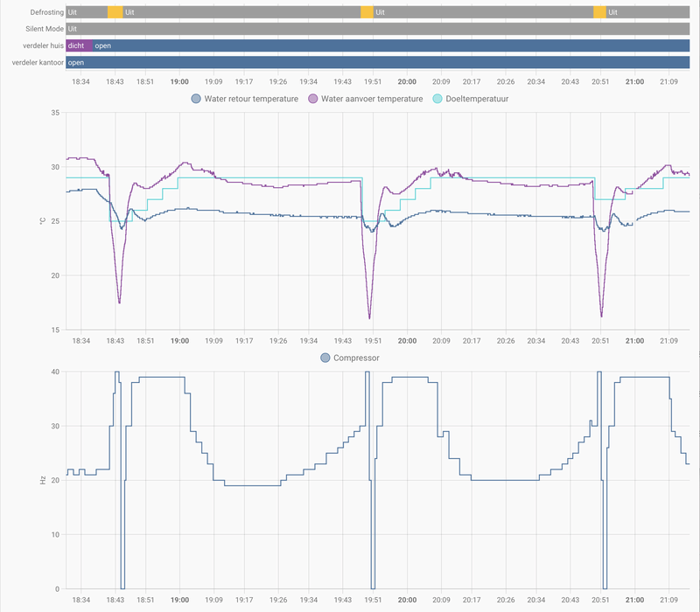Image resolution: width=700 pixels, height=612 pixels.
Task: Click the 'open' segment of verdeler huis
Action: [x=391, y=45]
